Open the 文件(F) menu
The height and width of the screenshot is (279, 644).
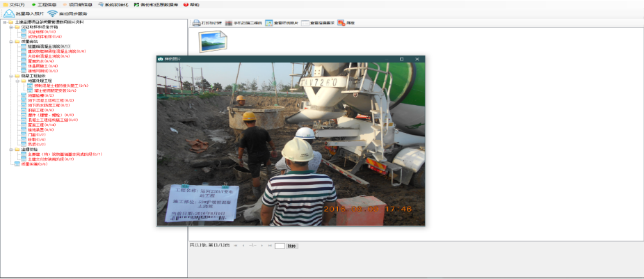(14, 4)
